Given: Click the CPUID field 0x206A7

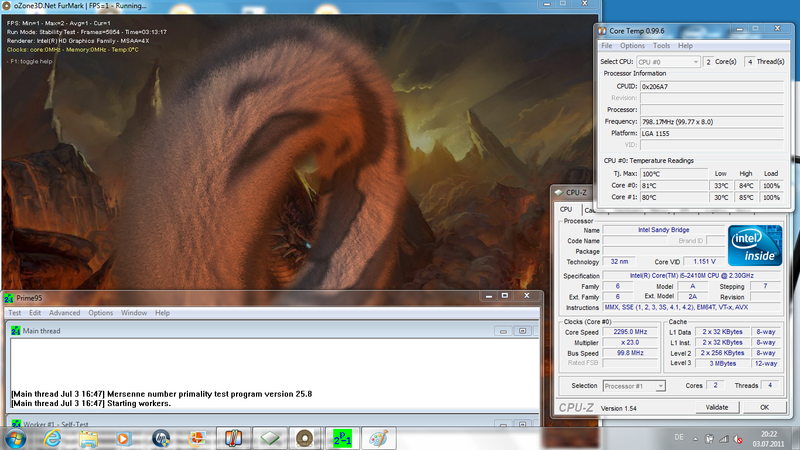Looking at the screenshot, I should click(x=711, y=86).
